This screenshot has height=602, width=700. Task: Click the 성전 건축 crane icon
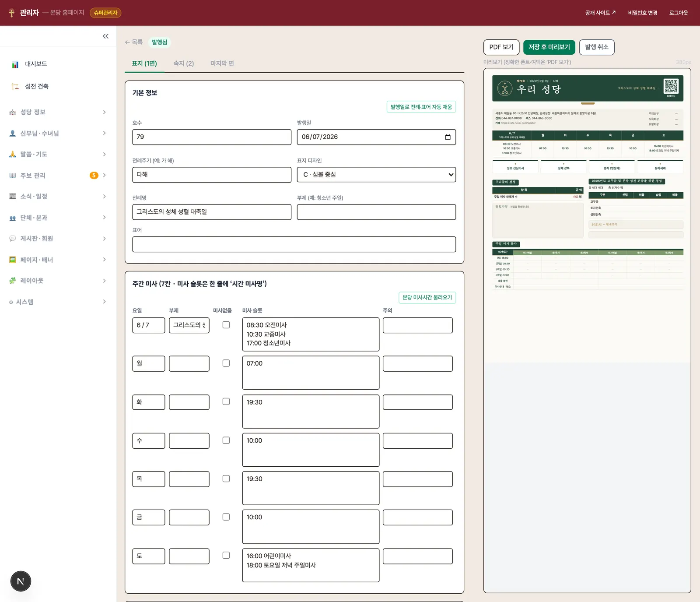point(15,86)
